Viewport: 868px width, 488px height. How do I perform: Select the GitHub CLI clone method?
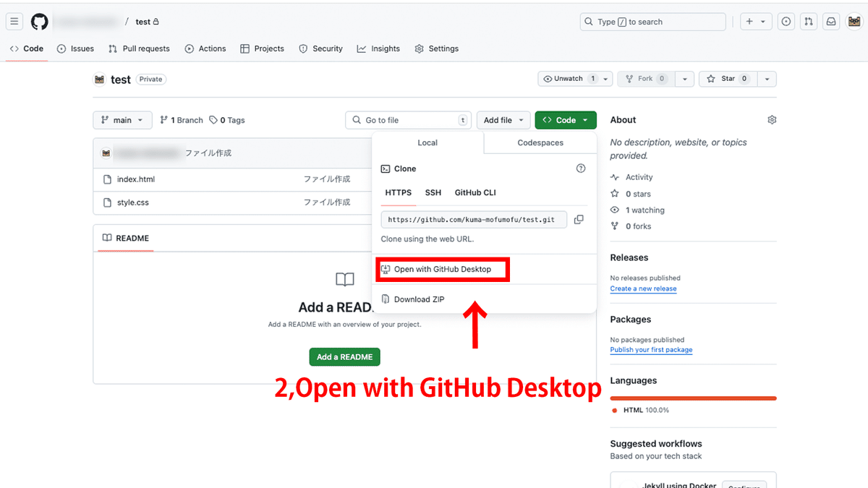click(x=475, y=192)
